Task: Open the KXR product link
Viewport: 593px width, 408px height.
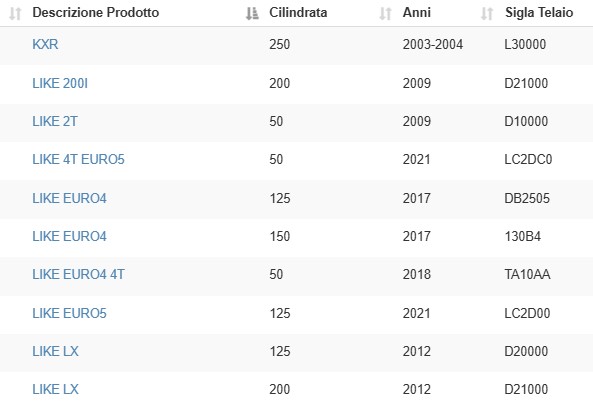Action: click(45, 45)
